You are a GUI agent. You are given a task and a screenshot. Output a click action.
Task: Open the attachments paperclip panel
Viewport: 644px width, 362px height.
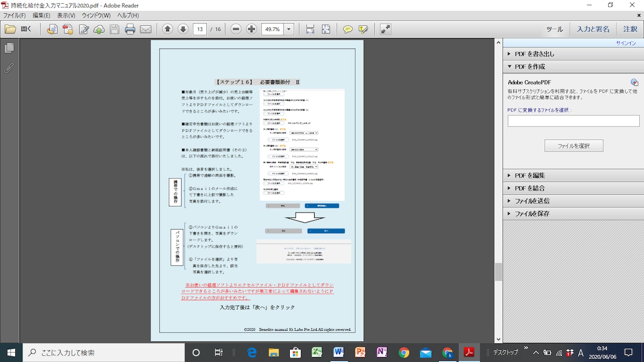9,69
